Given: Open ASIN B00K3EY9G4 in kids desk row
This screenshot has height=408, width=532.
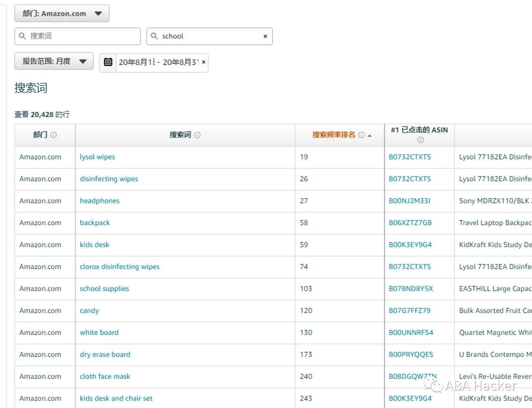Looking at the screenshot, I should point(410,245).
